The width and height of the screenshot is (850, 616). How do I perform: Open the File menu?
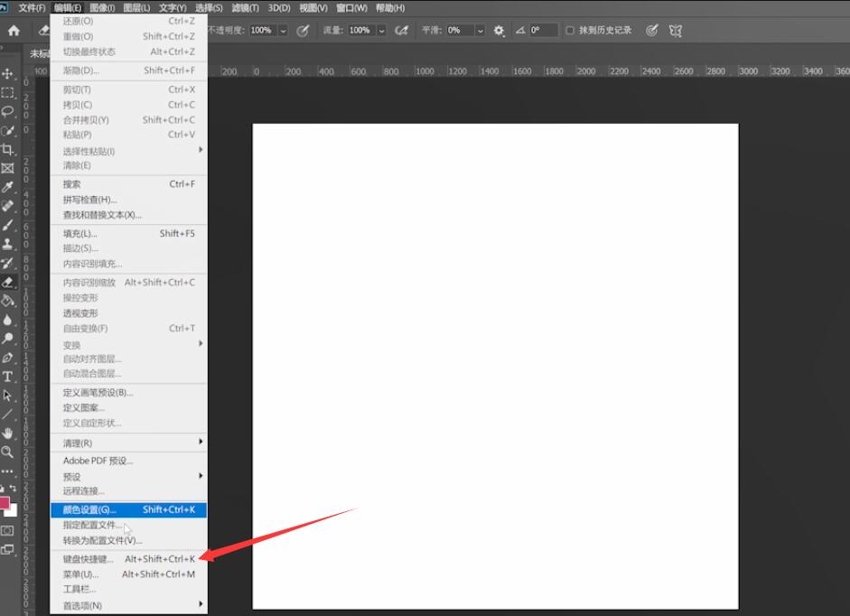[32, 8]
